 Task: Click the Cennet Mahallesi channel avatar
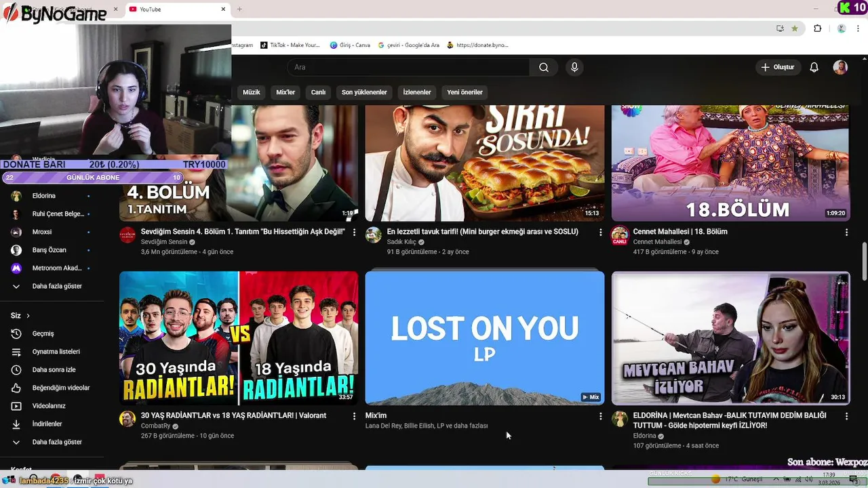pyautogui.click(x=620, y=235)
